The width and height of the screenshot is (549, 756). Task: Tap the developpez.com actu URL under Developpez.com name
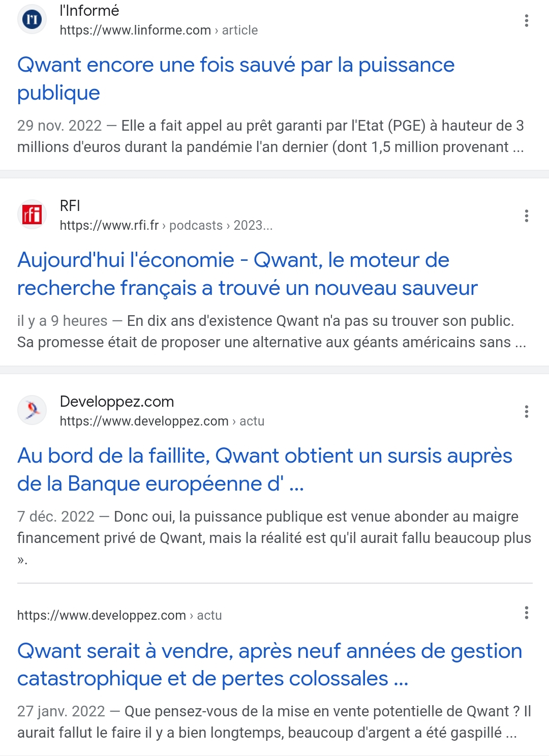162,421
